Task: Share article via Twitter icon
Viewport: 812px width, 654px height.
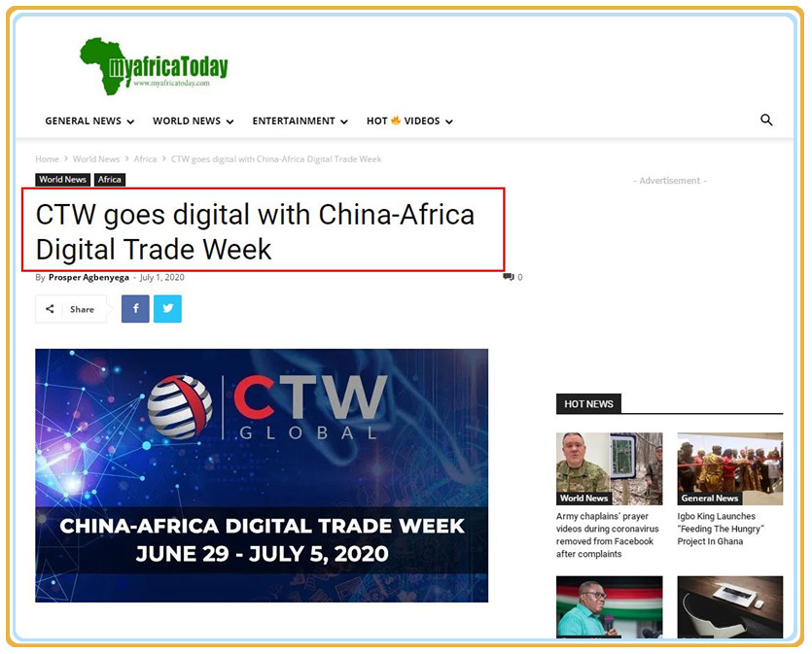Action: (168, 309)
